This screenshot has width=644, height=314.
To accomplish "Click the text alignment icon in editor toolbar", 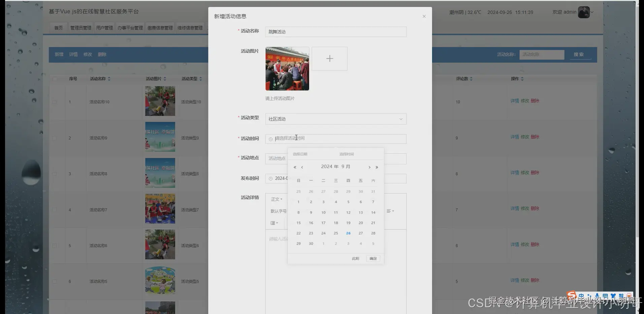I will (389, 211).
